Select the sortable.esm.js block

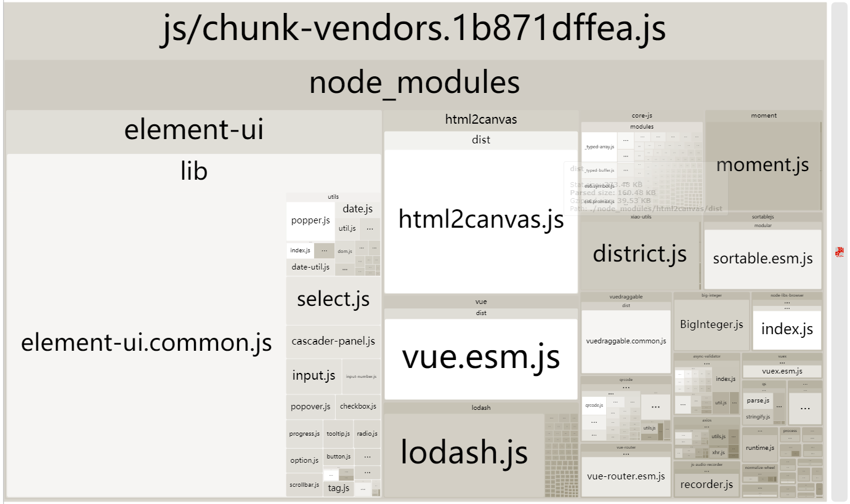point(763,259)
